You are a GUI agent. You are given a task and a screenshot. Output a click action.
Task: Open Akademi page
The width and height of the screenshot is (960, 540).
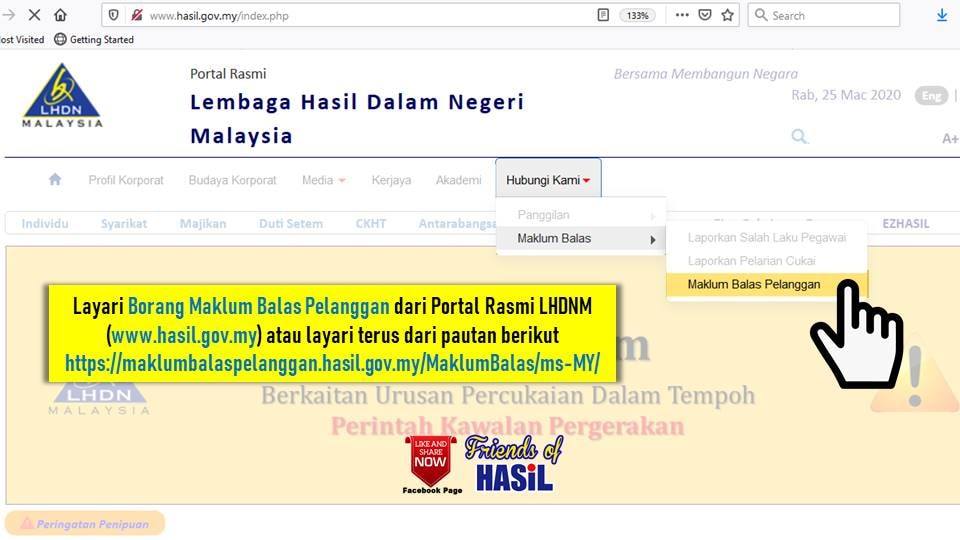(459, 180)
